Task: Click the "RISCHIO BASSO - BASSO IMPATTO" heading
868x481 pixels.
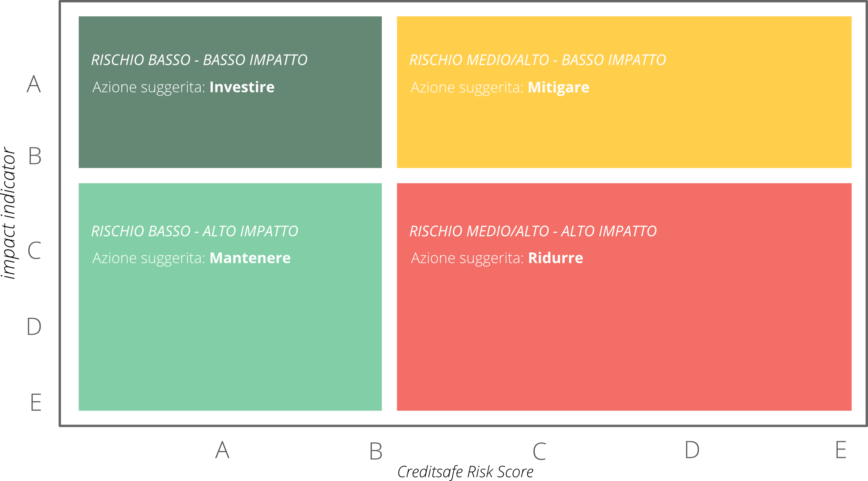Action: point(199,60)
